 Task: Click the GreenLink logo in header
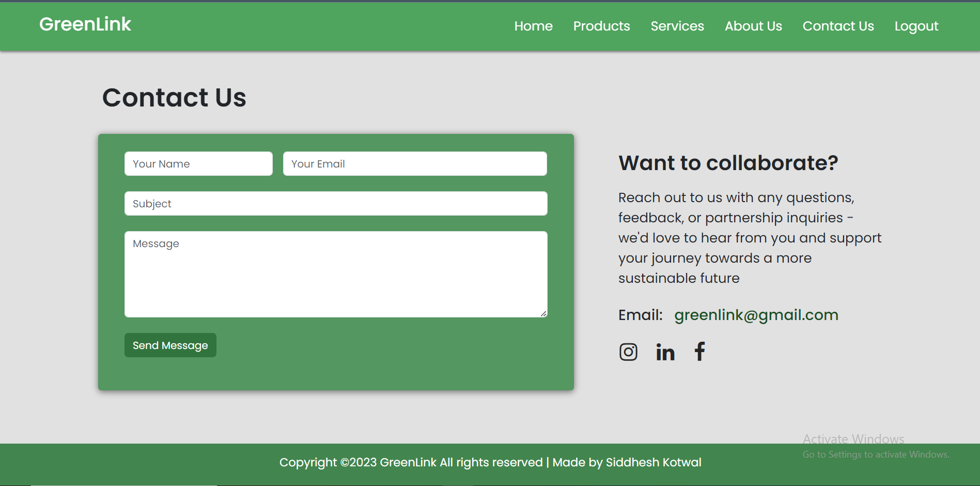point(85,24)
